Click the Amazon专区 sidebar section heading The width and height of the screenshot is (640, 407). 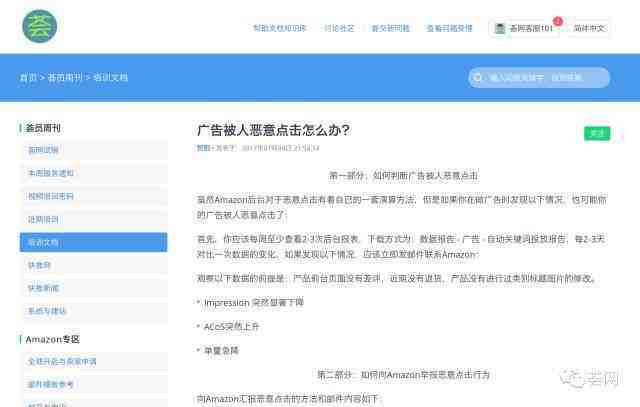[x=52, y=339]
